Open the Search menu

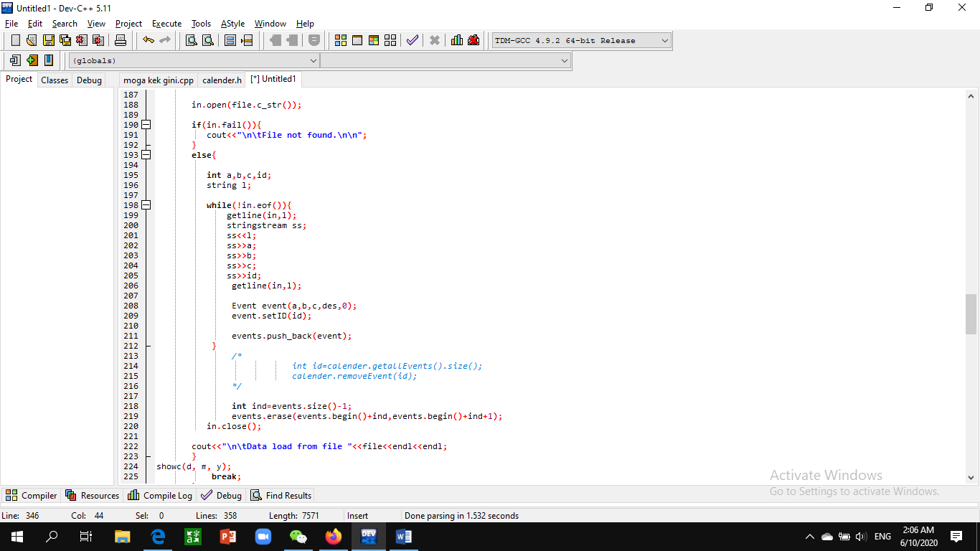point(65,24)
